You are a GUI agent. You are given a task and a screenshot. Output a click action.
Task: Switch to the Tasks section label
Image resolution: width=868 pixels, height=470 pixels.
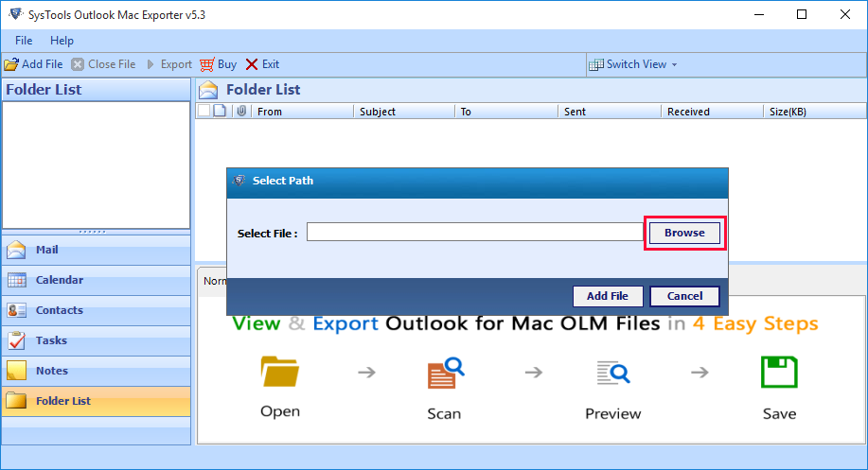(51, 340)
